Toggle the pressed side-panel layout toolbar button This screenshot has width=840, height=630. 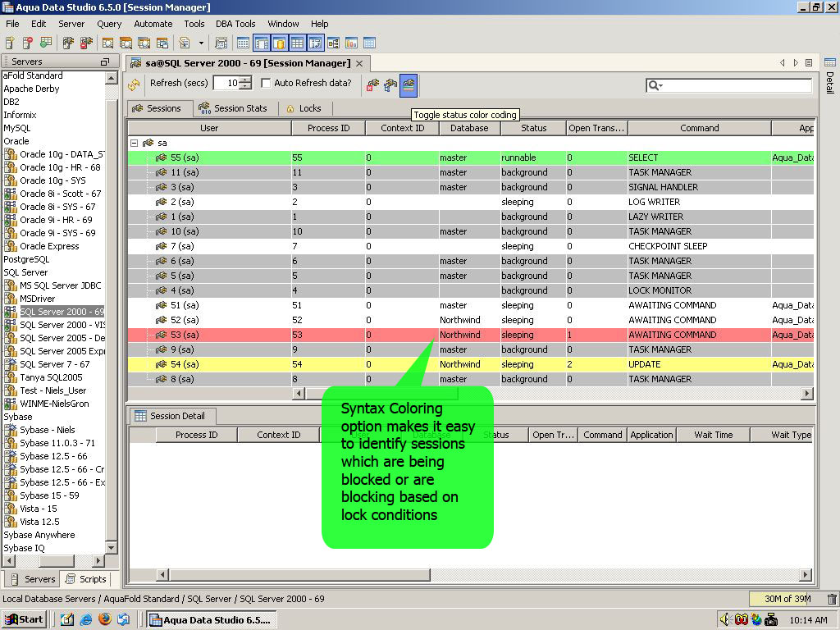(x=262, y=43)
